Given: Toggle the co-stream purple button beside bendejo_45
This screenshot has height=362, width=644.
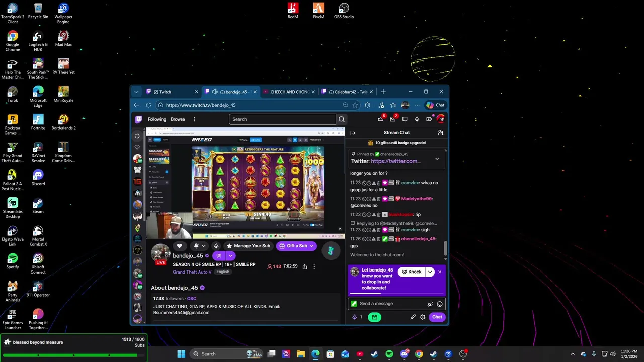Looking at the screenshot, I should [219, 256].
